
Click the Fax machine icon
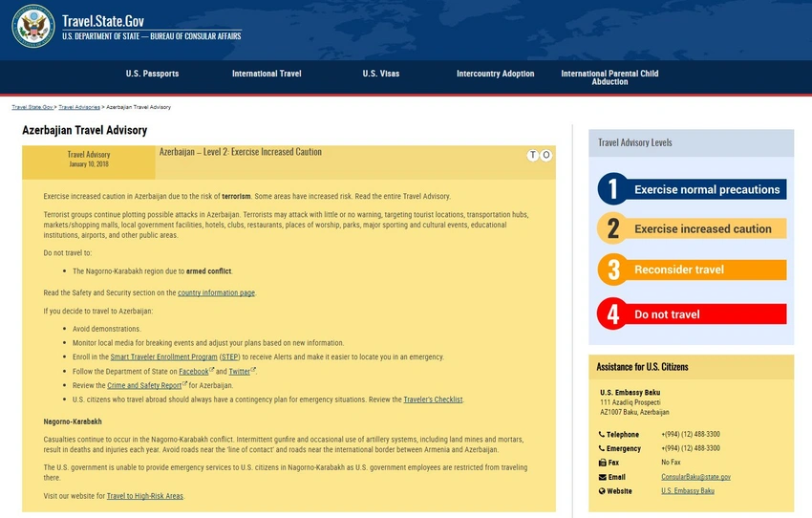[602, 463]
